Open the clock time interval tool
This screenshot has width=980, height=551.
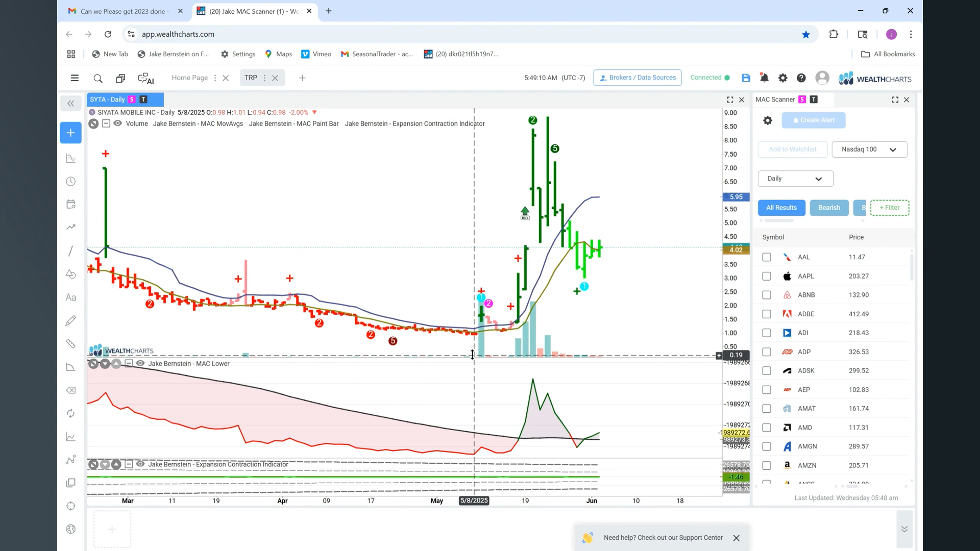tap(71, 182)
